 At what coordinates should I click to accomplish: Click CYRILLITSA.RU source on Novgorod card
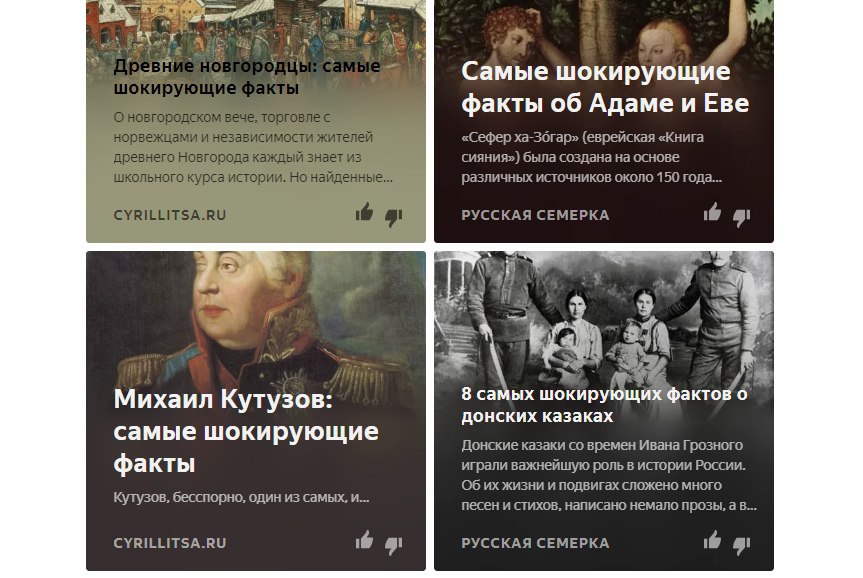(x=170, y=215)
